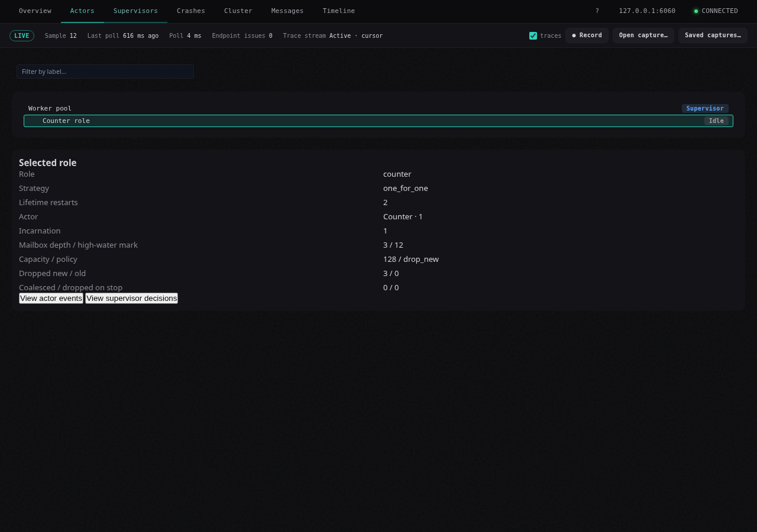
Task: Click the 127.0.0.1:6060 endpoint address
Action: click(x=647, y=11)
